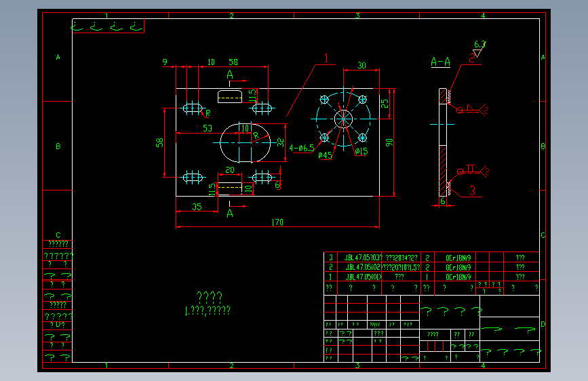Select the ø45 bolt circle label

point(325,155)
